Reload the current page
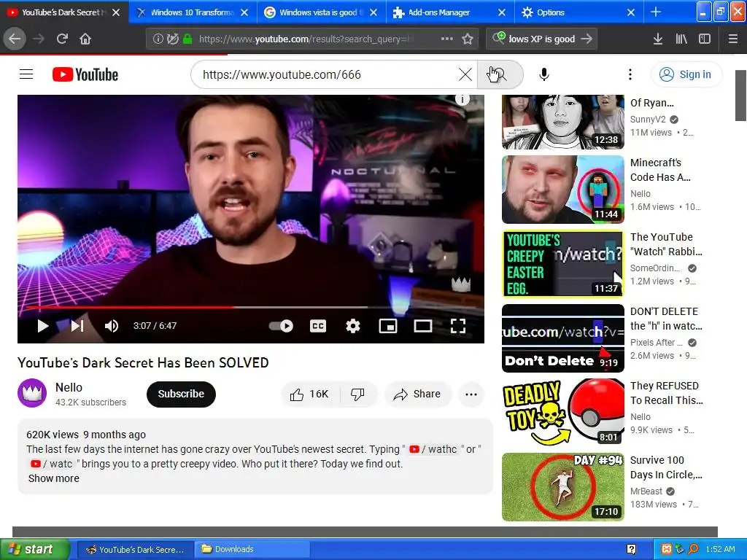The width and height of the screenshot is (747, 560). [62, 39]
